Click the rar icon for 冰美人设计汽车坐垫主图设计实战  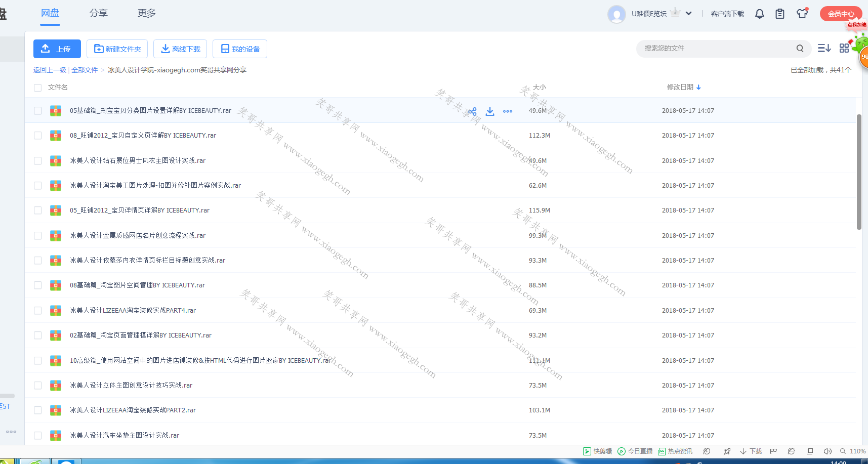coord(56,435)
